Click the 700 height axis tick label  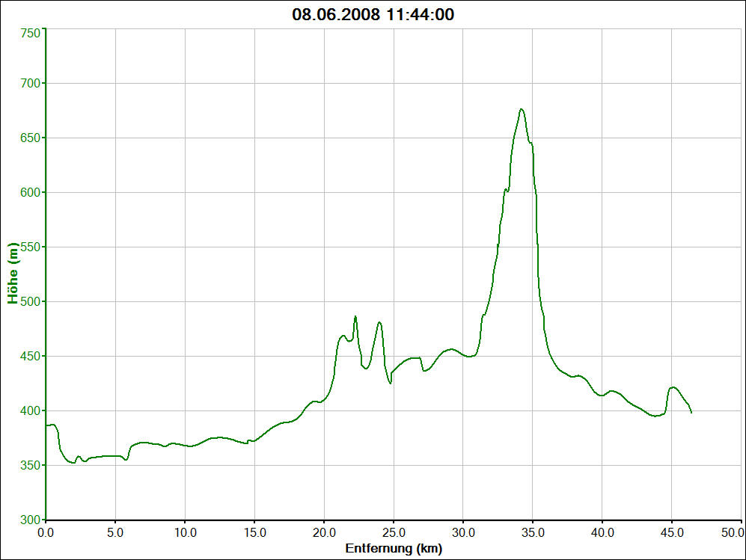coord(30,83)
